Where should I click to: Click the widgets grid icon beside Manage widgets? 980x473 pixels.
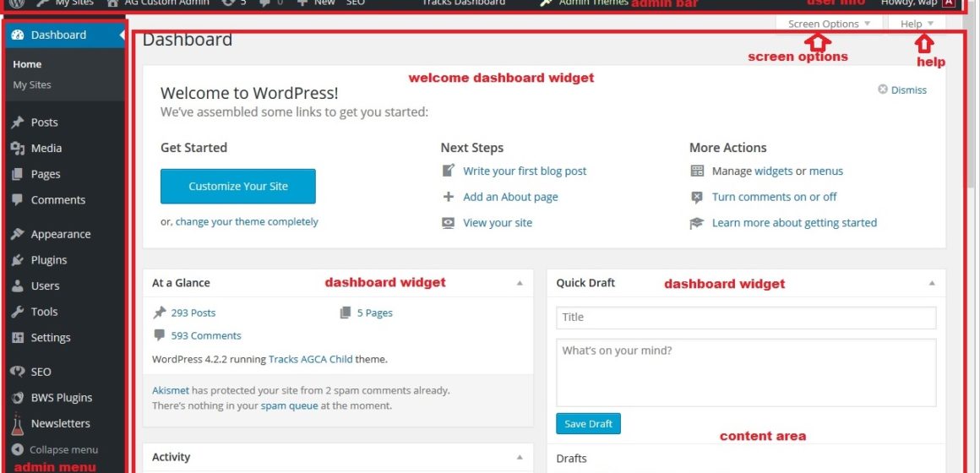coord(697,171)
